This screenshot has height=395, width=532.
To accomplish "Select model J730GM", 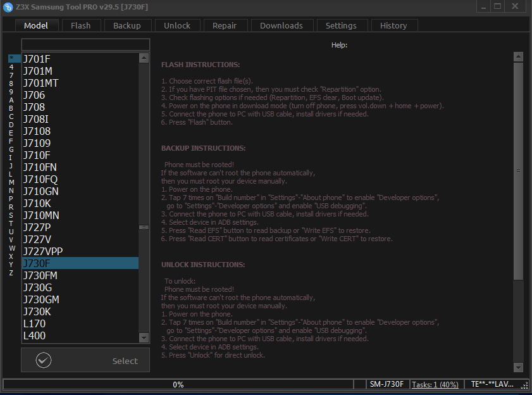I will coord(80,299).
